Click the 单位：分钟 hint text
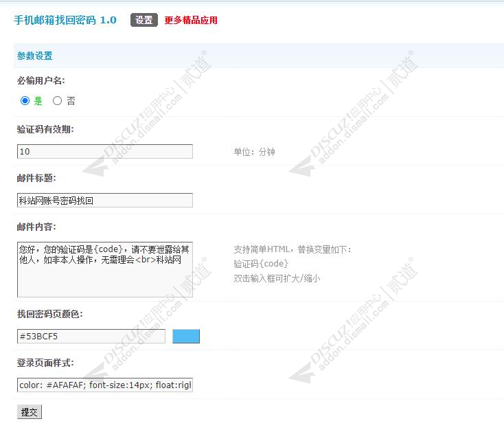Viewport: 504px width, 441px height. (254, 152)
